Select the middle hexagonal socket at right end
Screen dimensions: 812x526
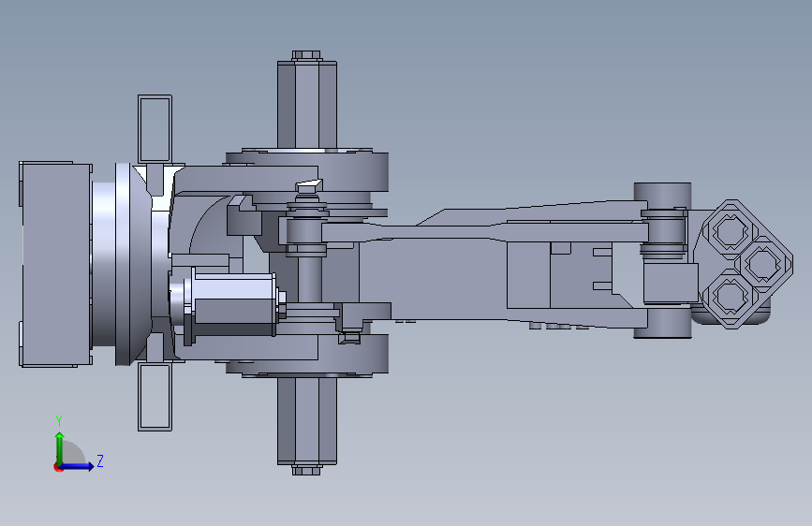point(761,264)
